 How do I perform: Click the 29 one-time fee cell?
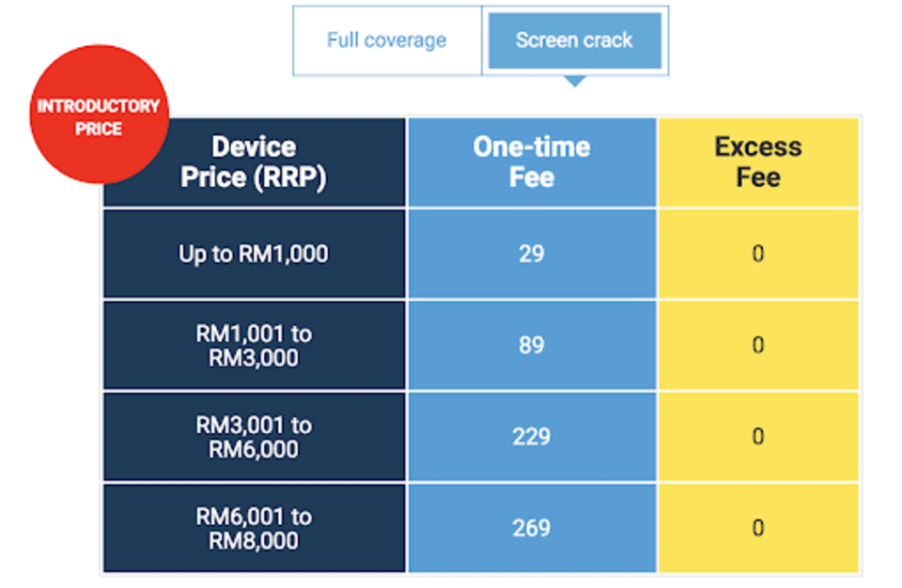(532, 254)
